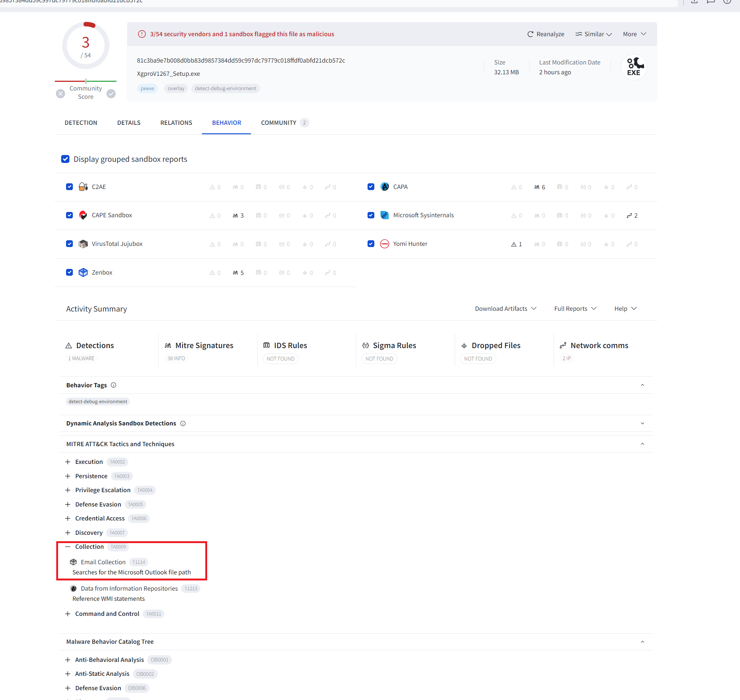Expand Dynamic Analysis Sandbox Detections section
The width and height of the screenshot is (740, 700).
642,423
